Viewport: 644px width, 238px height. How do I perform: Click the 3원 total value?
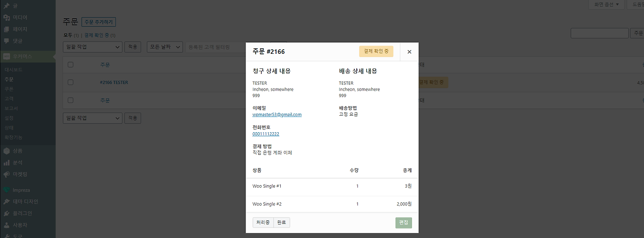pos(409,186)
